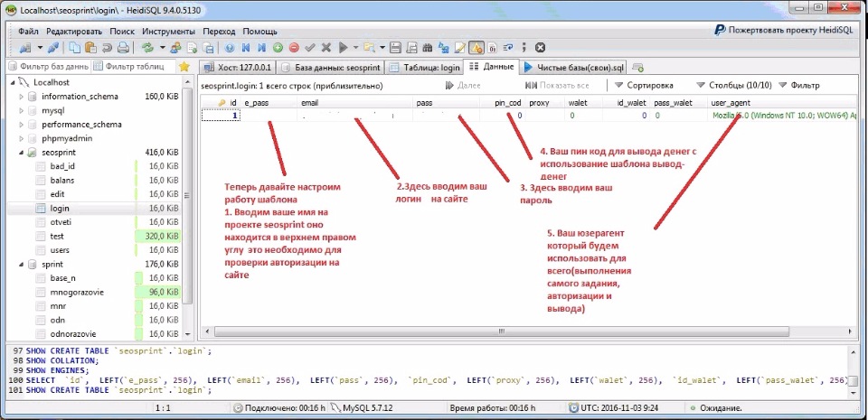The width and height of the screenshot is (868, 420).
Task: Switch to Таблица: login tab
Action: (x=424, y=68)
